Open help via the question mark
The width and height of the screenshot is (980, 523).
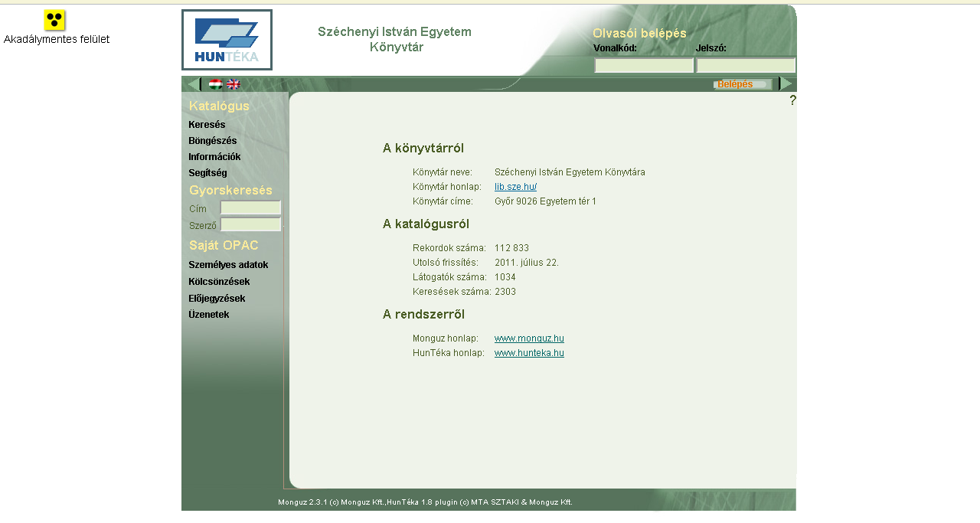click(792, 100)
